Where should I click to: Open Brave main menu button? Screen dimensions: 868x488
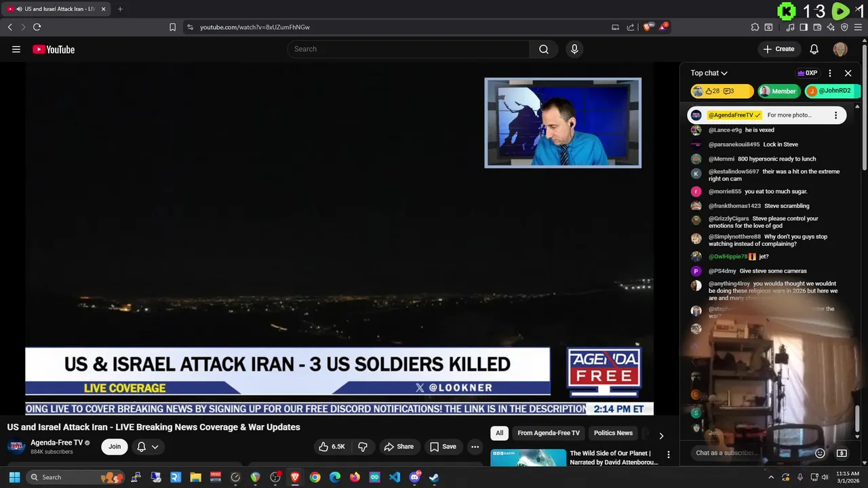coord(858,27)
